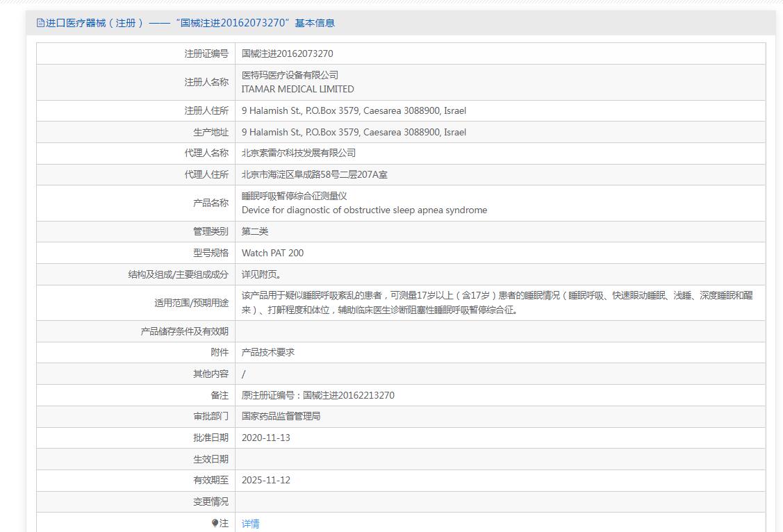Viewport: 783px width, 532px height.
Task: Click the 型号规格 label
Action: coord(211,253)
